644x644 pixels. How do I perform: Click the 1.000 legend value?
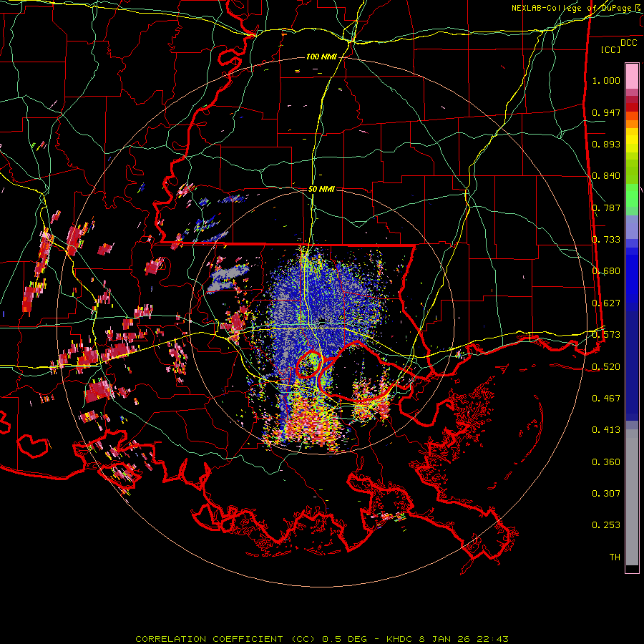click(x=606, y=80)
